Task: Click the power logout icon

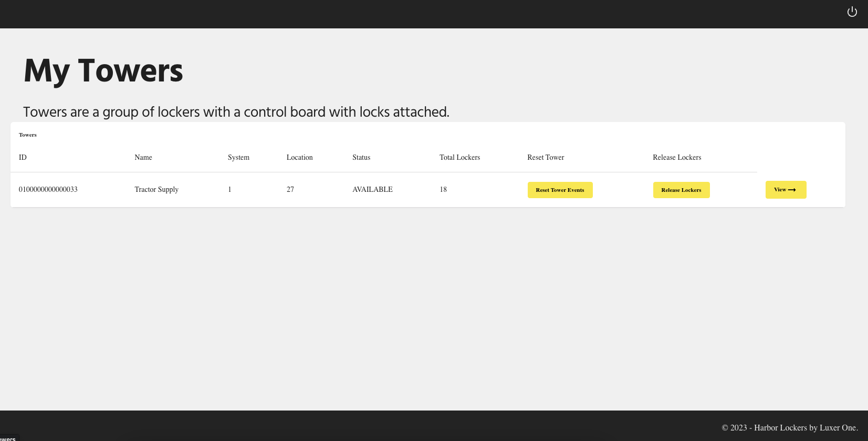Action: pos(852,12)
